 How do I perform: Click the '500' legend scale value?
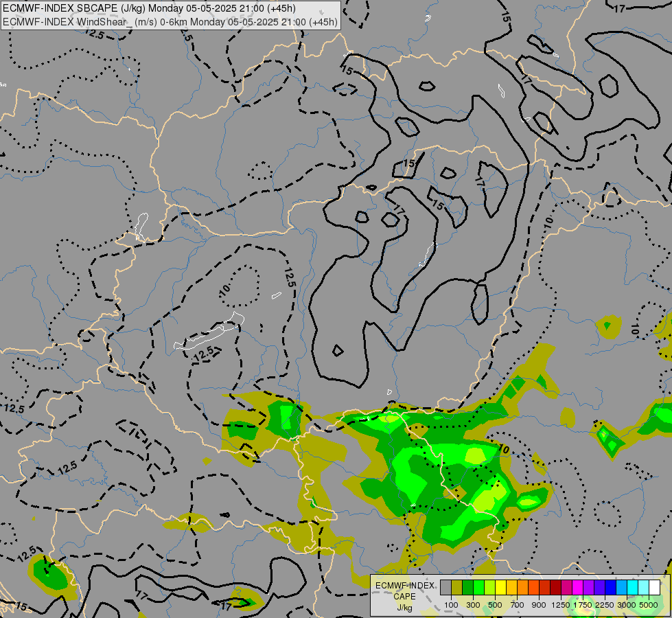pos(495,605)
